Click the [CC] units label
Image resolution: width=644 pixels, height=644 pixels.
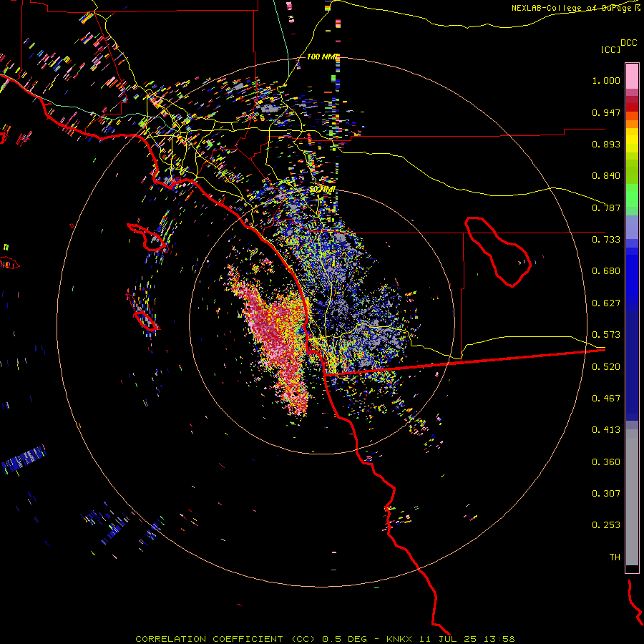point(610,49)
